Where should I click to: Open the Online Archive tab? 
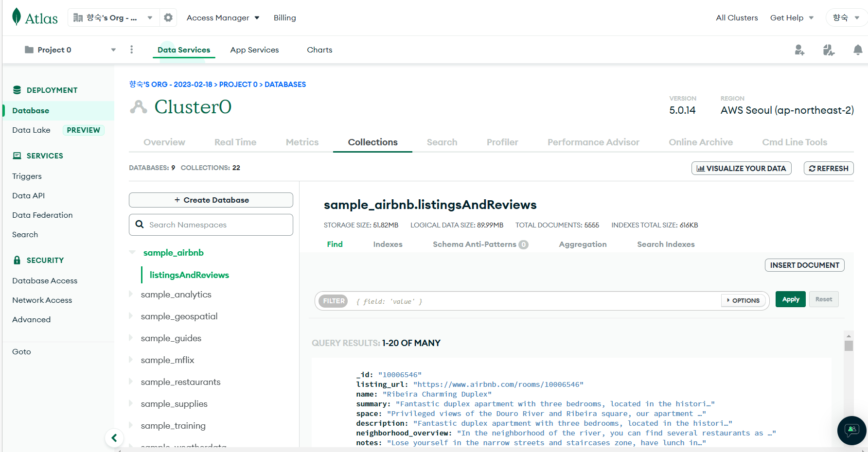(701, 142)
